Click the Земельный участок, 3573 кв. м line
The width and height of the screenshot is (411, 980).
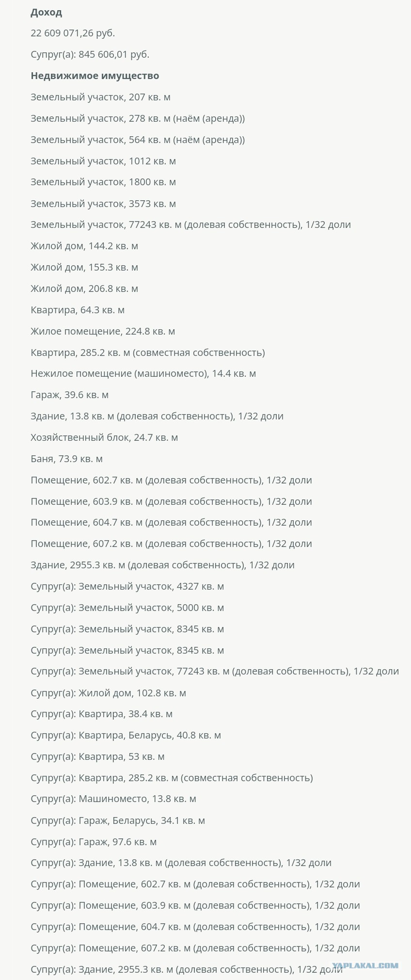pos(103,203)
